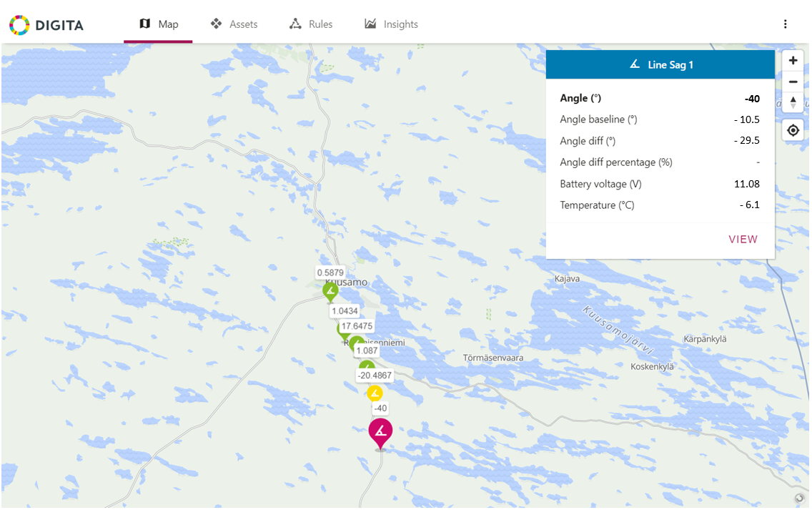This screenshot has width=812, height=515.
Task: Switch to the Assets tab
Action: point(234,24)
